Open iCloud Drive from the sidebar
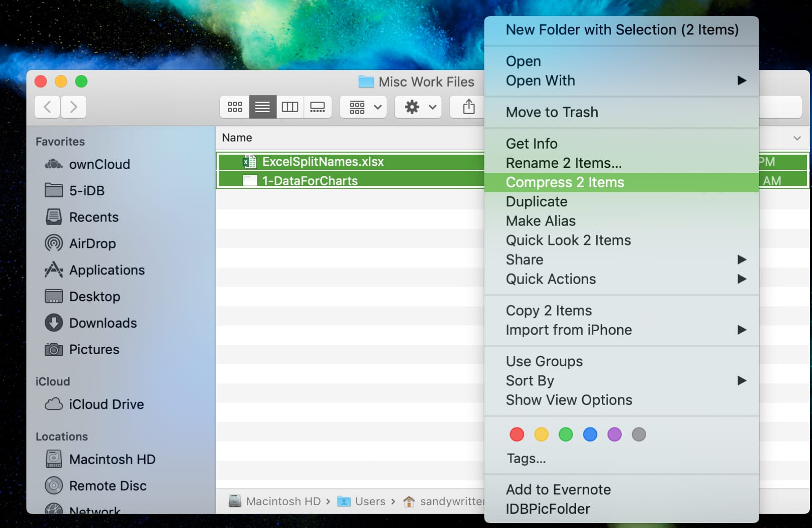 coord(106,404)
